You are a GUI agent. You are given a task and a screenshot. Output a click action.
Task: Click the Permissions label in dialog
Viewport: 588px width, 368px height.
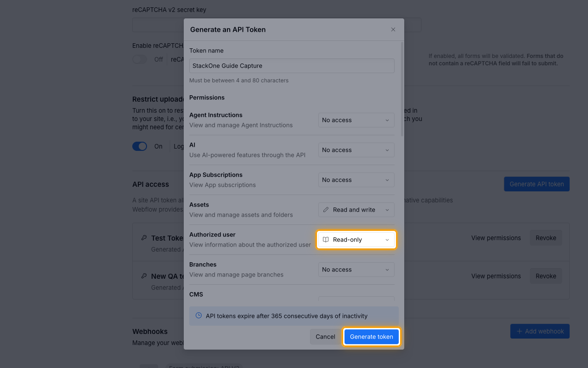click(207, 98)
